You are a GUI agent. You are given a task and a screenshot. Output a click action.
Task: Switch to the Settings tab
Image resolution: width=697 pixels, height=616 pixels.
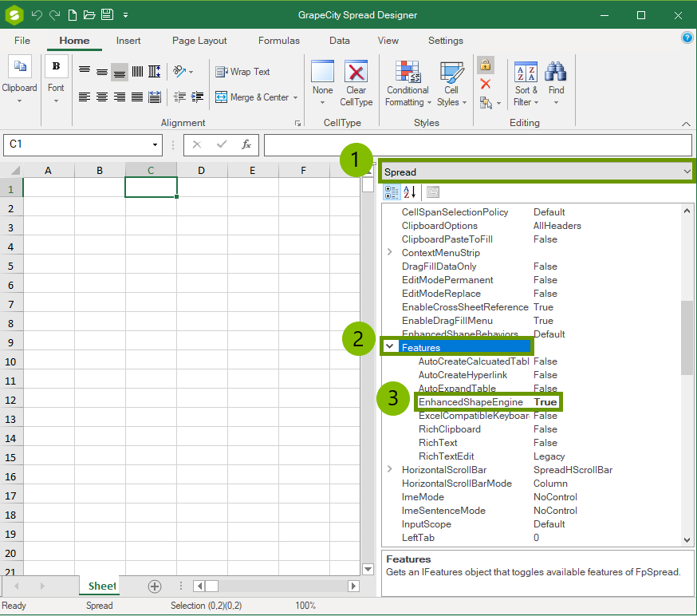[x=446, y=41]
